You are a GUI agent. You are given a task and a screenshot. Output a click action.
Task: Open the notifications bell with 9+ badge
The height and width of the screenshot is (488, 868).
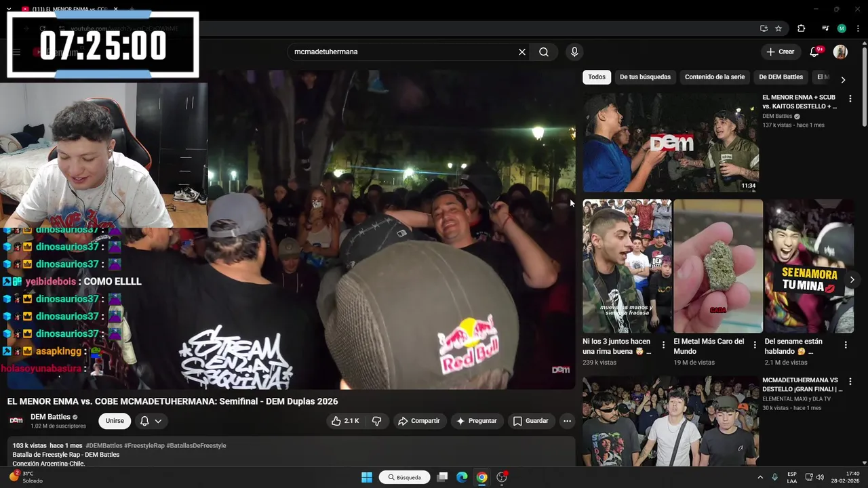click(x=815, y=52)
